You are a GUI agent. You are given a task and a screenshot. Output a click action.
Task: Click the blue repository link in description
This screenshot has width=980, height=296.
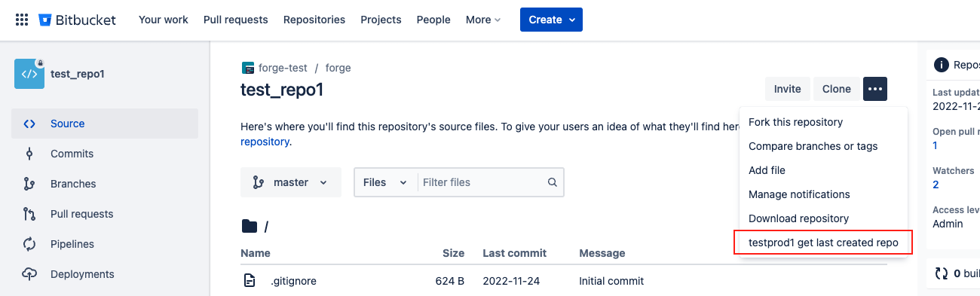tap(265, 142)
